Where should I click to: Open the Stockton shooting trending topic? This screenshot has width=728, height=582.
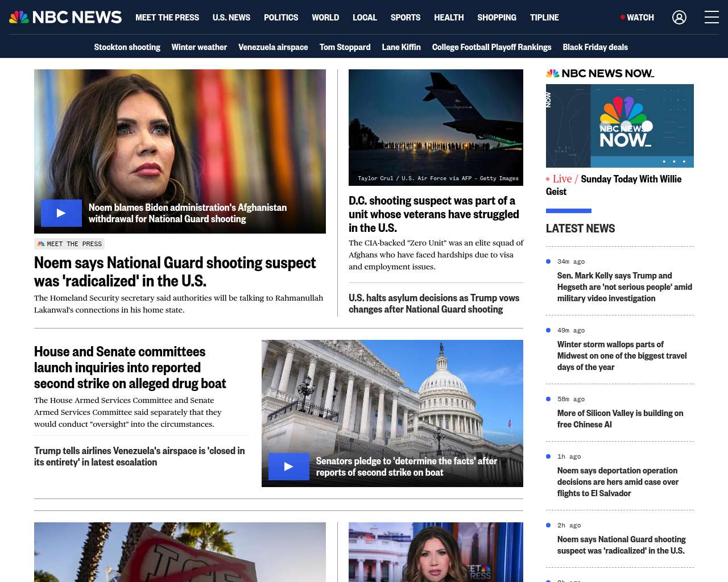(127, 47)
